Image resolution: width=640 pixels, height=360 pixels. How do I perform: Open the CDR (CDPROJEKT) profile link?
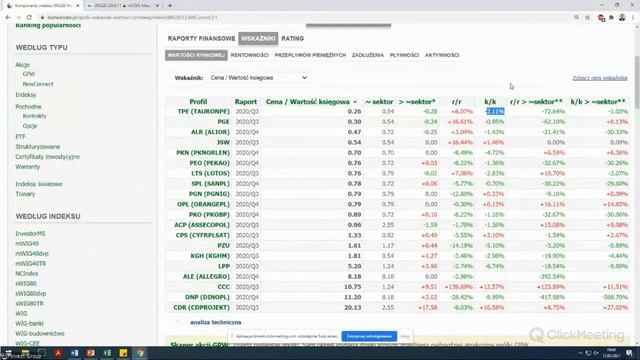202,307
